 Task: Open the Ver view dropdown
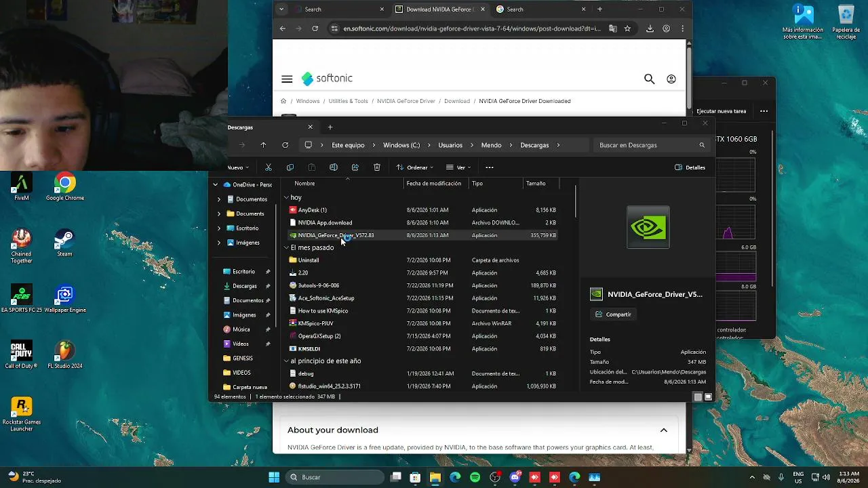(x=458, y=167)
